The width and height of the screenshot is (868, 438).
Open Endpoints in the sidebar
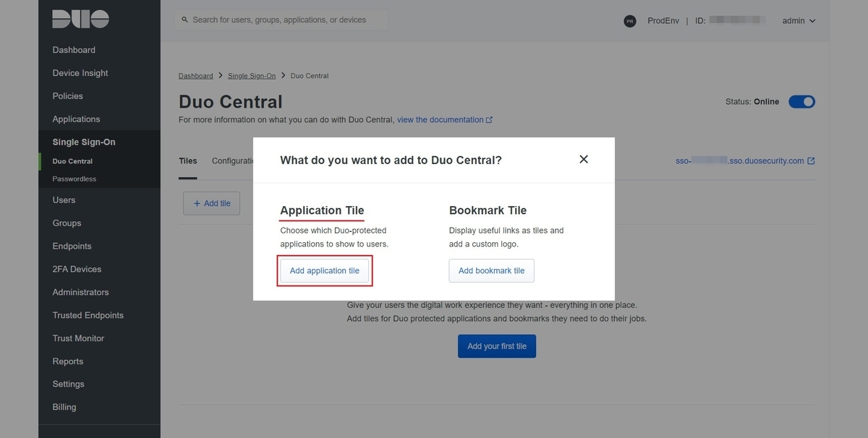(72, 246)
